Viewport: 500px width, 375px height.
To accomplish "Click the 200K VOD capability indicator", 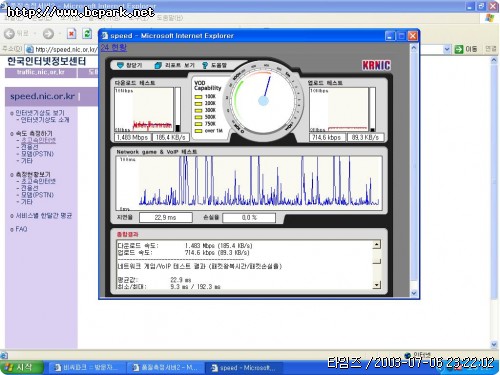I will click(199, 103).
